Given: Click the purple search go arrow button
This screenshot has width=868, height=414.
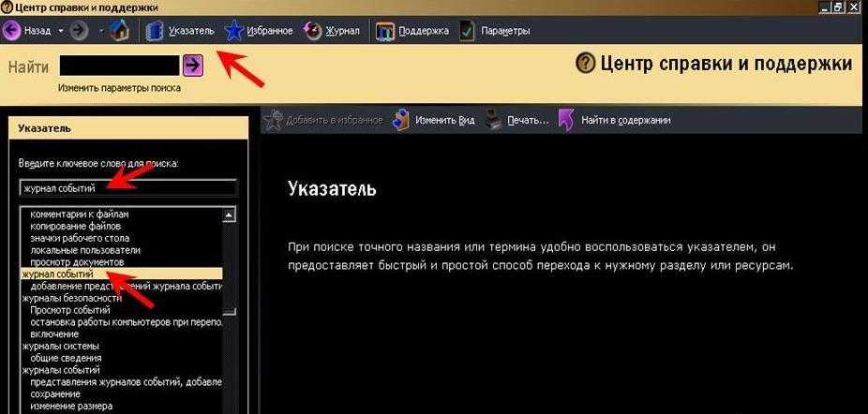Looking at the screenshot, I should pos(193,66).
